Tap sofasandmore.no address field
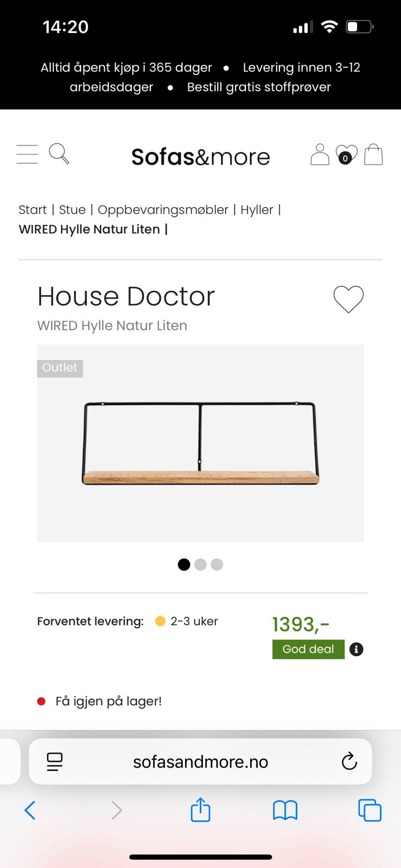Viewport: 401px width, 868px height. (x=200, y=762)
